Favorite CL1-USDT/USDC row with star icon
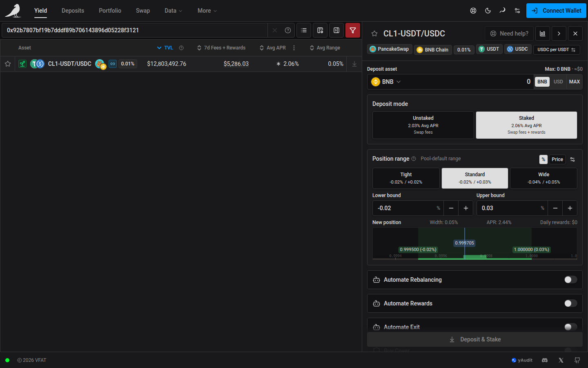 click(x=8, y=64)
